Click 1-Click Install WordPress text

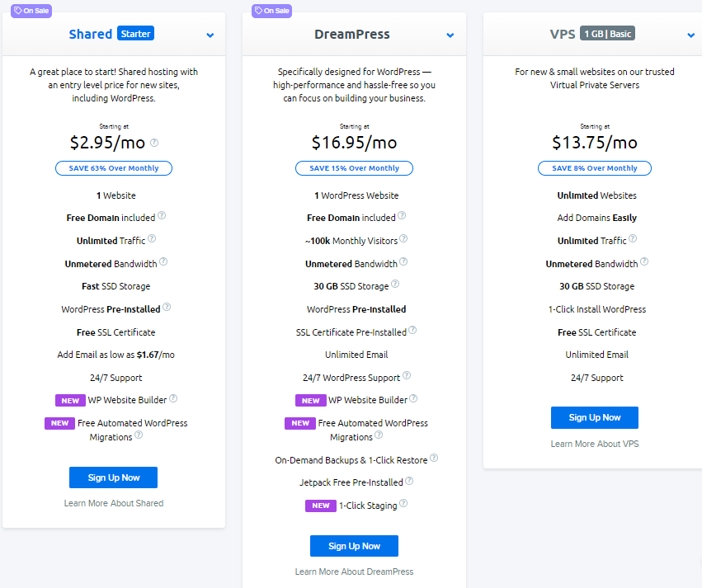(x=596, y=309)
